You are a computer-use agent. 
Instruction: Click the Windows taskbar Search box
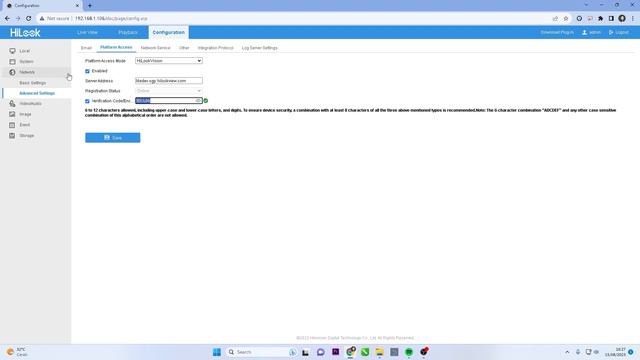[x=261, y=352]
